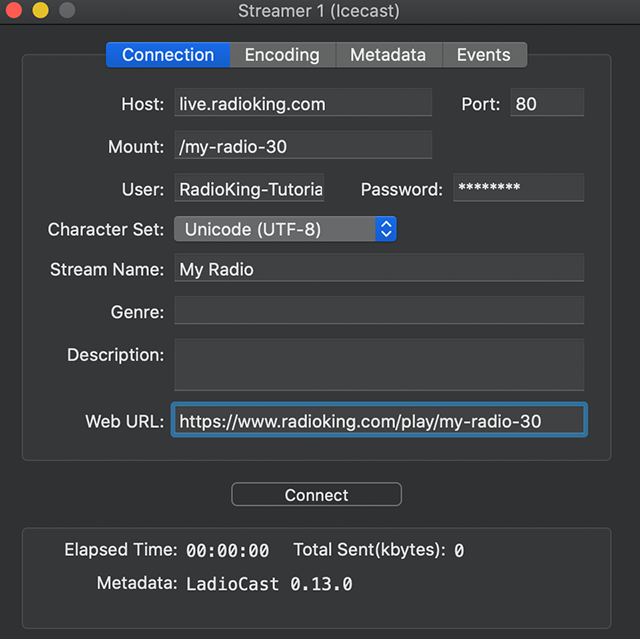The image size is (640, 639).
Task: Select the User input field
Action: pyautogui.click(x=250, y=188)
